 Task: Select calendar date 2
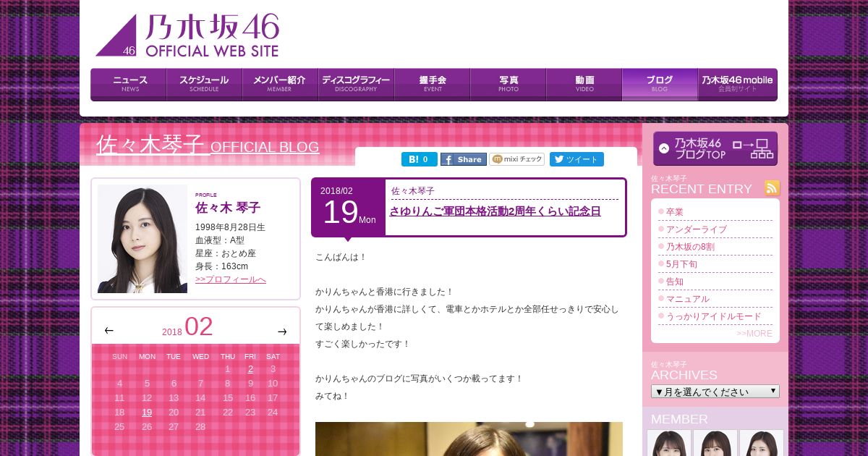[250, 369]
